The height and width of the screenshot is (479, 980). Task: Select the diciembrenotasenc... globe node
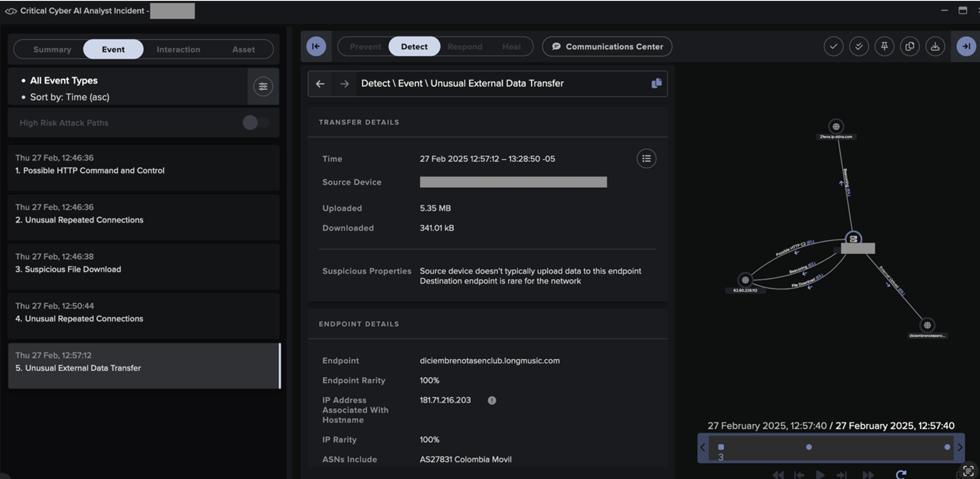(927, 325)
